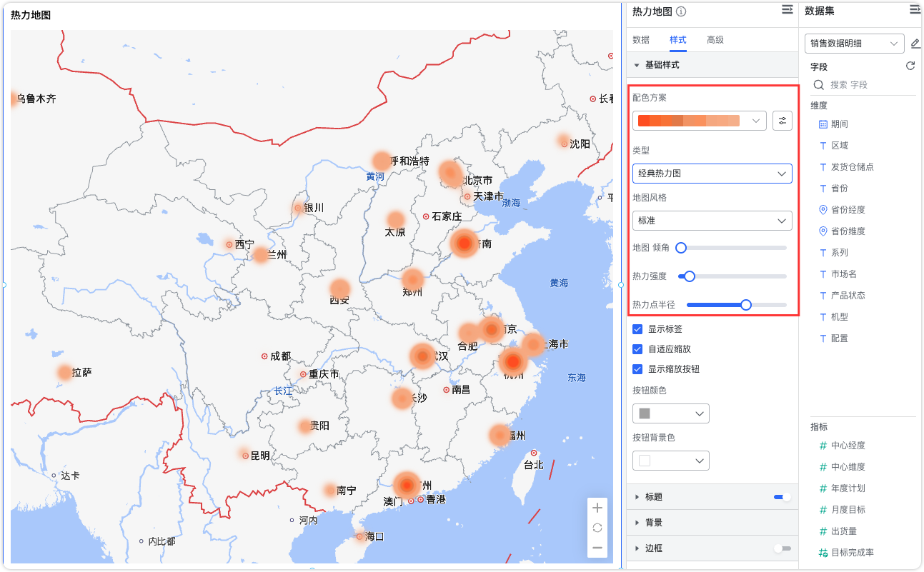This screenshot has height=572, width=924.
Task: Click the info icon next to 热力地图 title
Action: point(680,11)
